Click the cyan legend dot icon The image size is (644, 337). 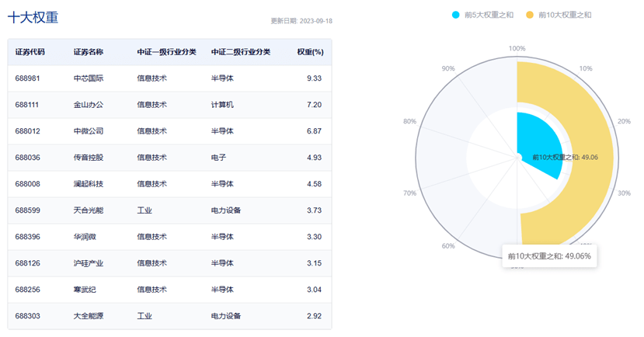coord(456,15)
